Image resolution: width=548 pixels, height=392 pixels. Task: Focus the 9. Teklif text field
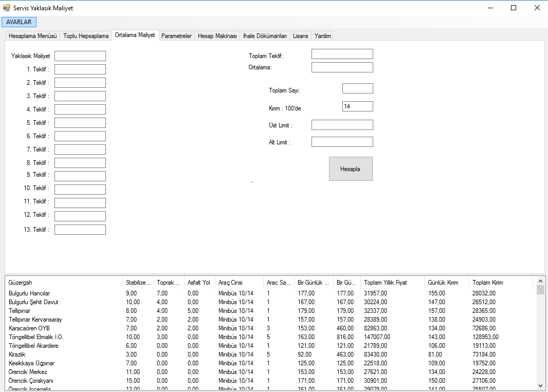click(80, 176)
